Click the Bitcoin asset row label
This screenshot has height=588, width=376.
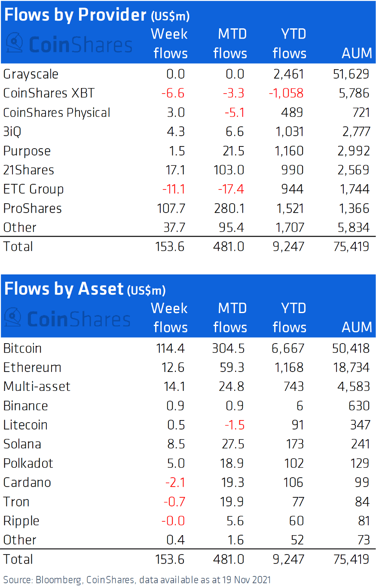(22, 348)
